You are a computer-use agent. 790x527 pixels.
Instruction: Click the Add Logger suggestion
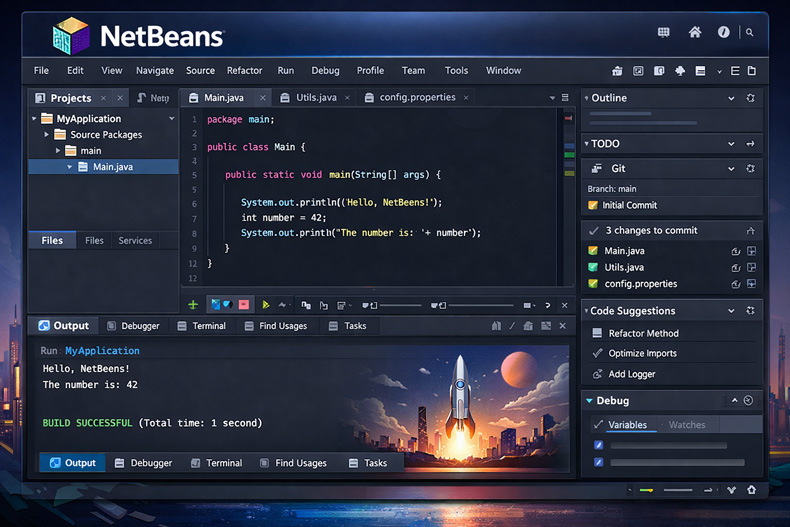(x=632, y=374)
